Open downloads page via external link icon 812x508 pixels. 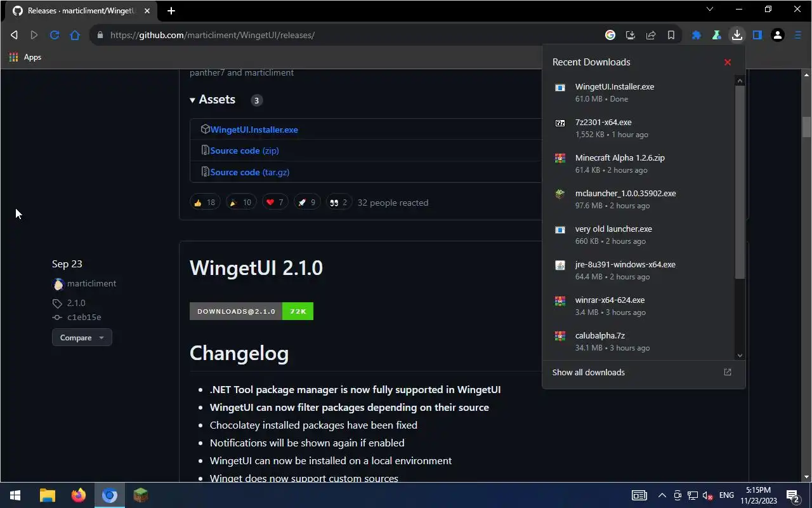pyautogui.click(x=728, y=372)
